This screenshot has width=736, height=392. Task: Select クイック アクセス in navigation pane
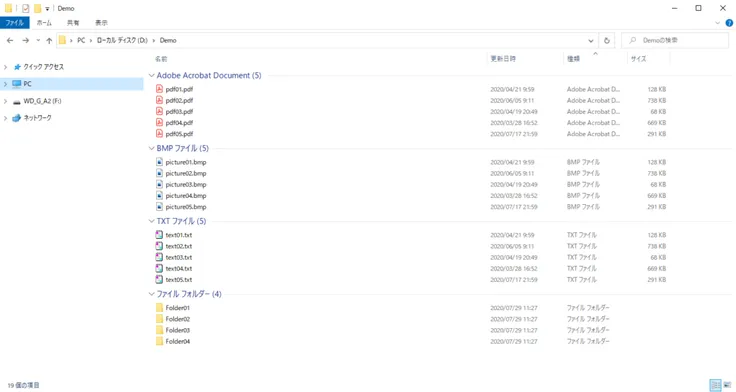(43, 67)
